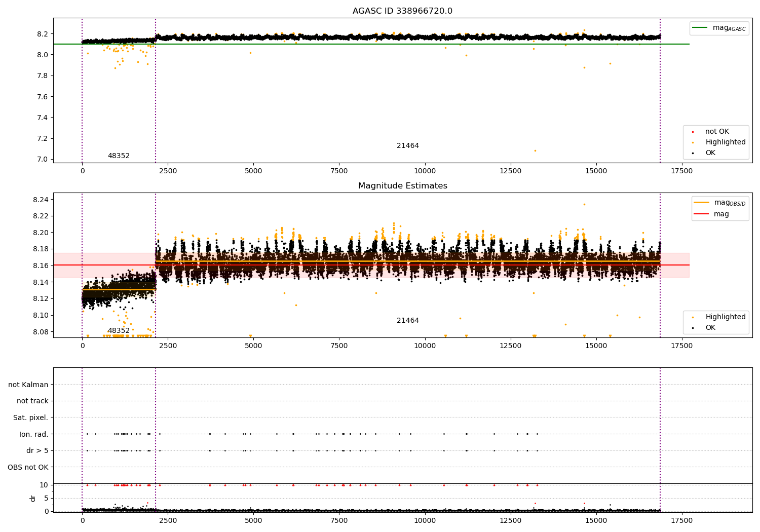Click x-tick '15000' on the bottom plot

tap(596, 520)
